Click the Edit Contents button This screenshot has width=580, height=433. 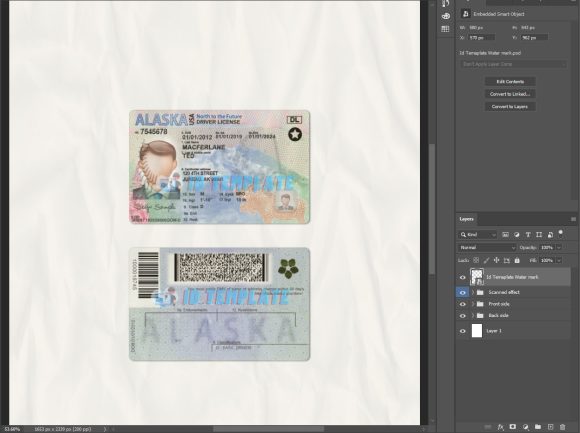click(510, 81)
